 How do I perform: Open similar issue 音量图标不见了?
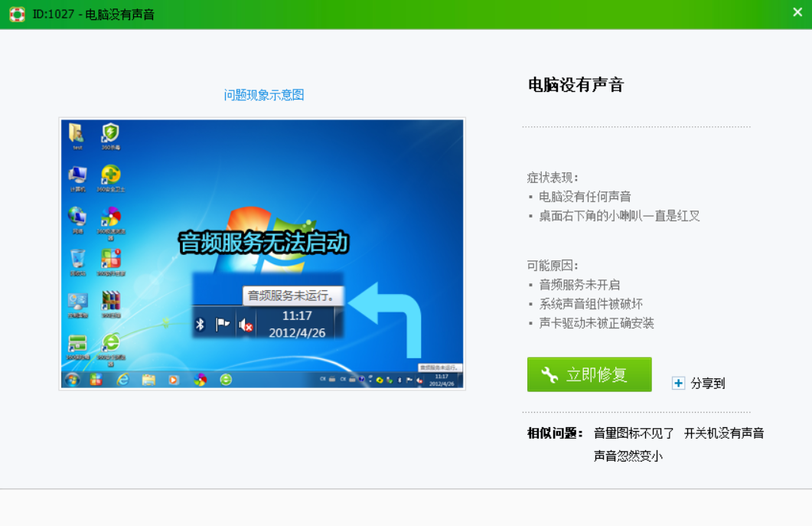point(634,433)
